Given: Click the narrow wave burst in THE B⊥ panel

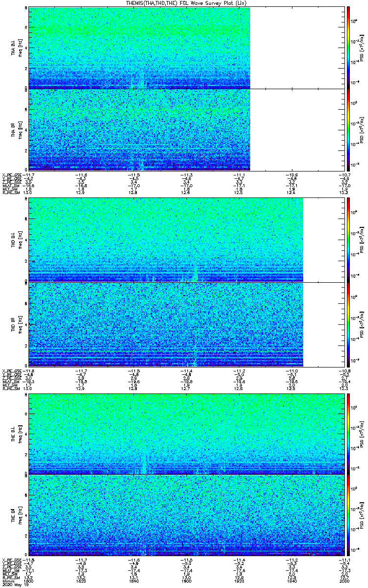Looking at the screenshot, I should tap(144, 463).
